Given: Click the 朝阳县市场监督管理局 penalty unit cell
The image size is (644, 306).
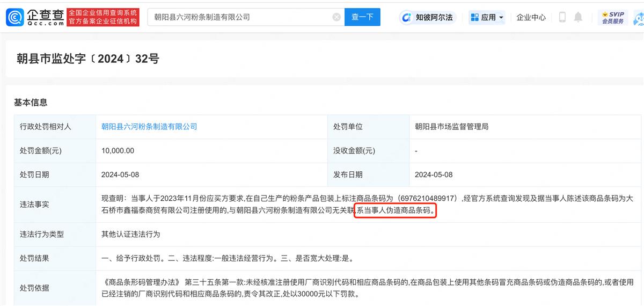Looking at the screenshot, I should (x=451, y=127).
